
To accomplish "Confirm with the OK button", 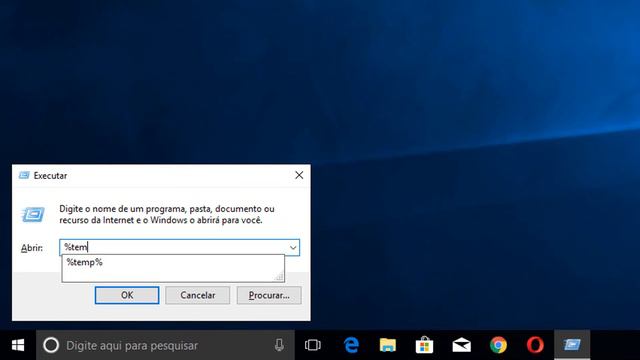I will tap(127, 295).
